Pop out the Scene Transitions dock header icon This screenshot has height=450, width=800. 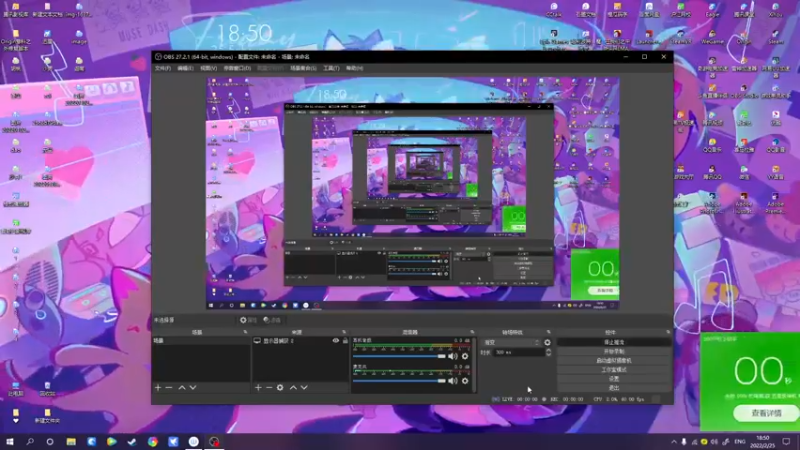[x=549, y=332]
